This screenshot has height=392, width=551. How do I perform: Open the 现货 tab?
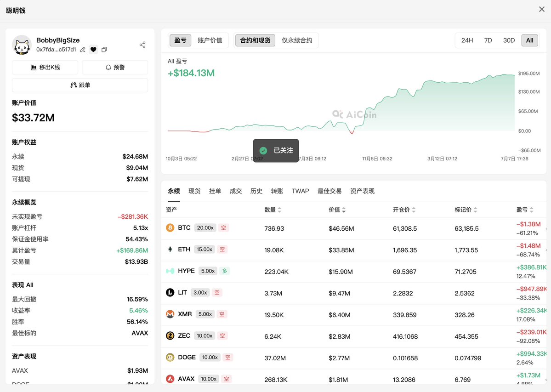coord(194,191)
